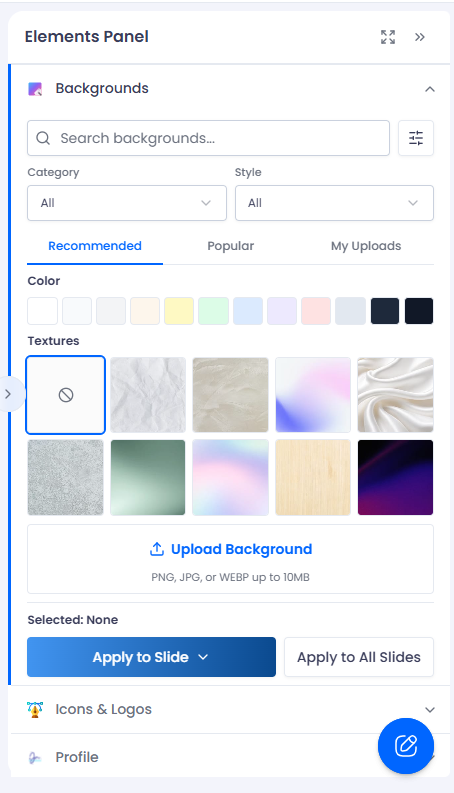Collapse the Backgrounds section chevron
The height and width of the screenshot is (793, 454).
[x=430, y=89]
